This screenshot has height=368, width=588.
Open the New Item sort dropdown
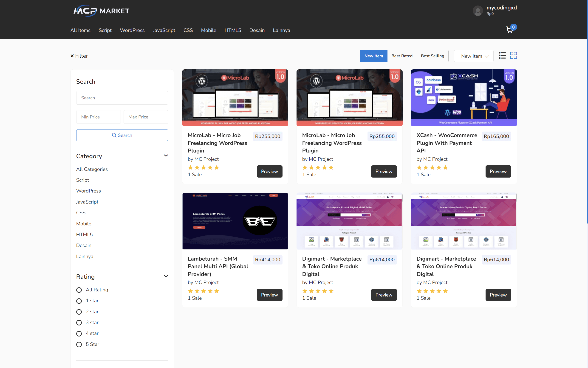(474, 56)
